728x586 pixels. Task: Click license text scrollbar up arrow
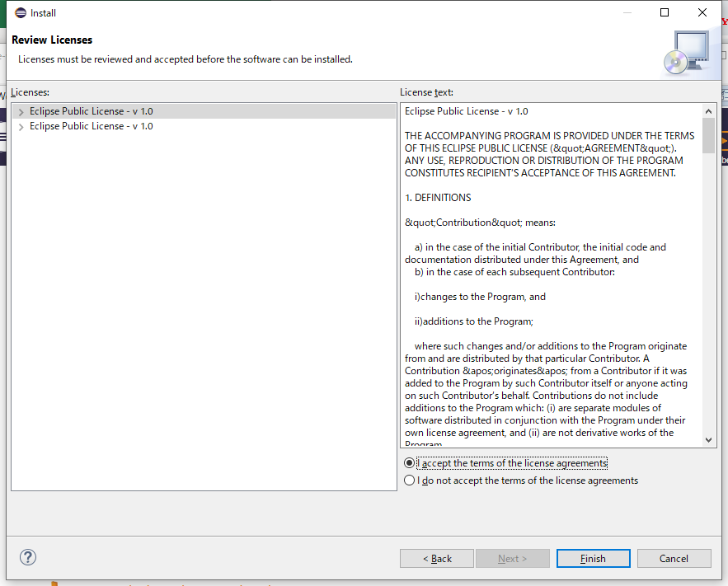tap(709, 111)
